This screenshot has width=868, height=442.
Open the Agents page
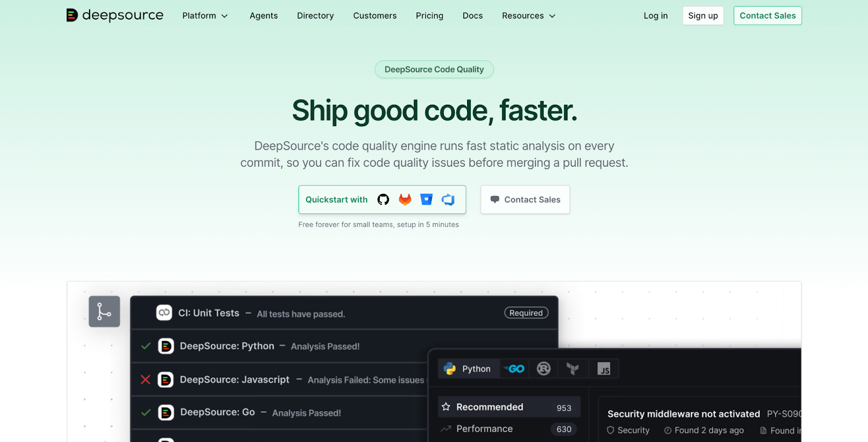click(x=264, y=16)
